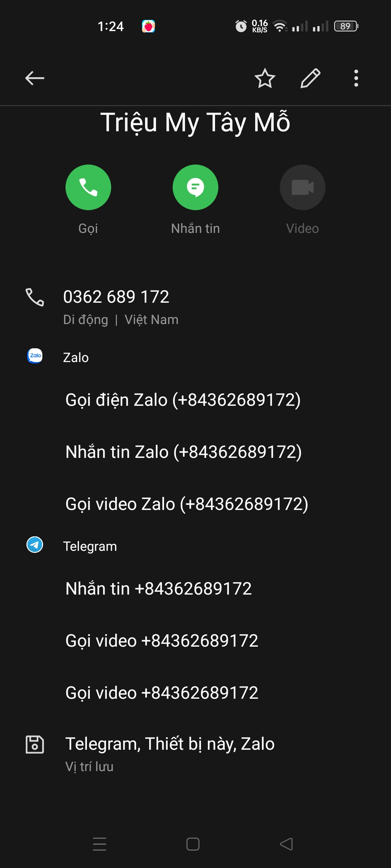The width and height of the screenshot is (391, 868).
Task: Tap the Telegram app icon
Action: tap(35, 545)
